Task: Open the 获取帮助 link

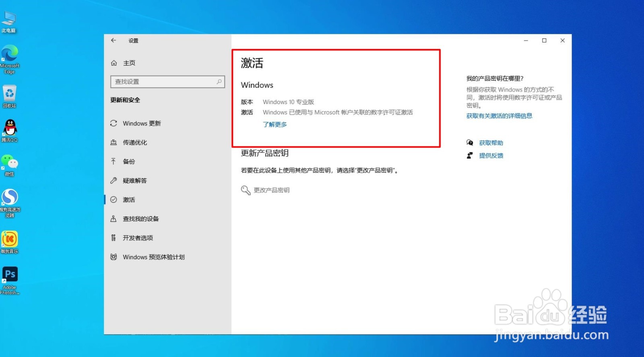Action: click(x=491, y=143)
